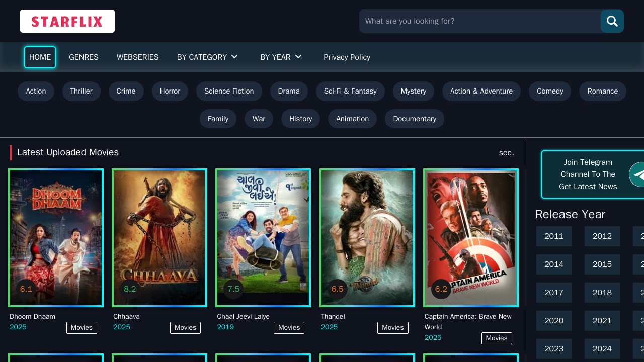Screen dimensions: 644x362
Task: Filter by release year 2021
Action: click(602, 321)
